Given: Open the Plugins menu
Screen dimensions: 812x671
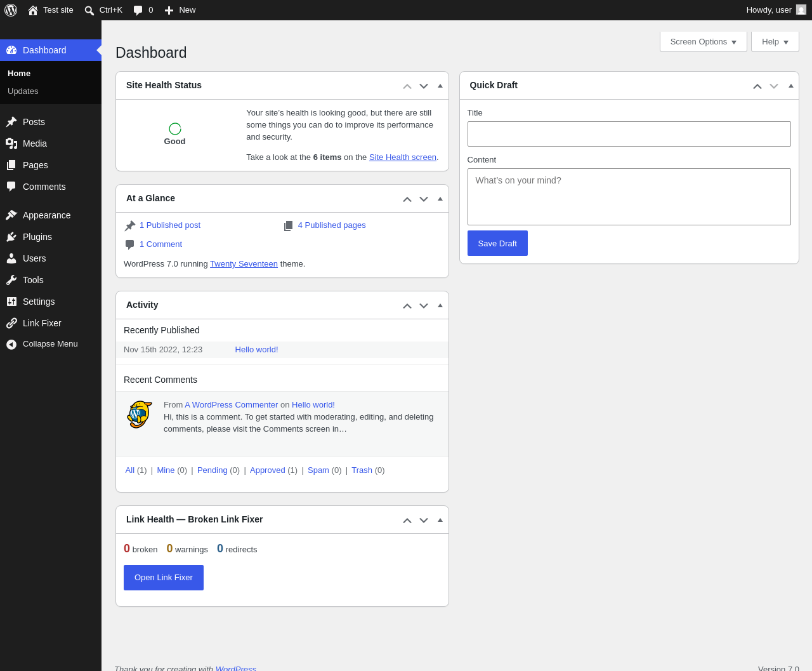Looking at the screenshot, I should pyautogui.click(x=51, y=237).
